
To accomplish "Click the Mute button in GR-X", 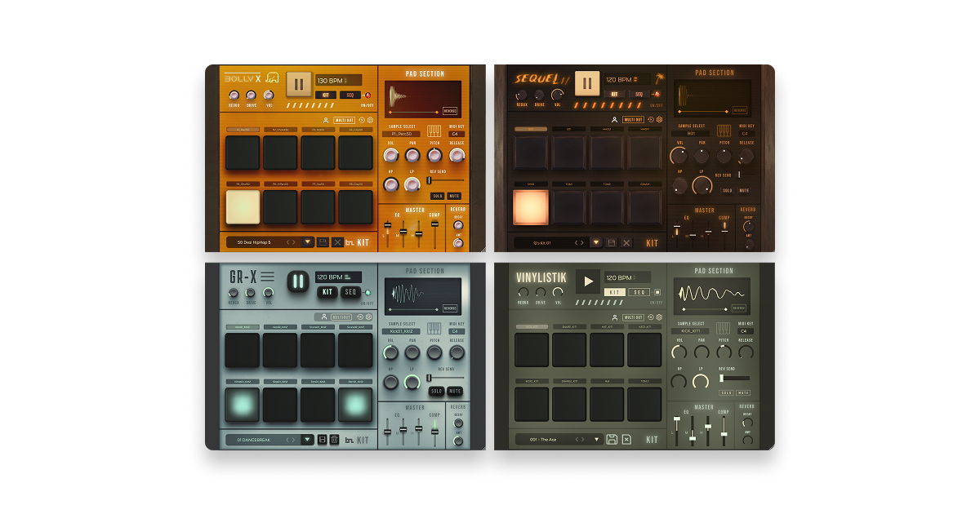I will pyautogui.click(x=455, y=391).
